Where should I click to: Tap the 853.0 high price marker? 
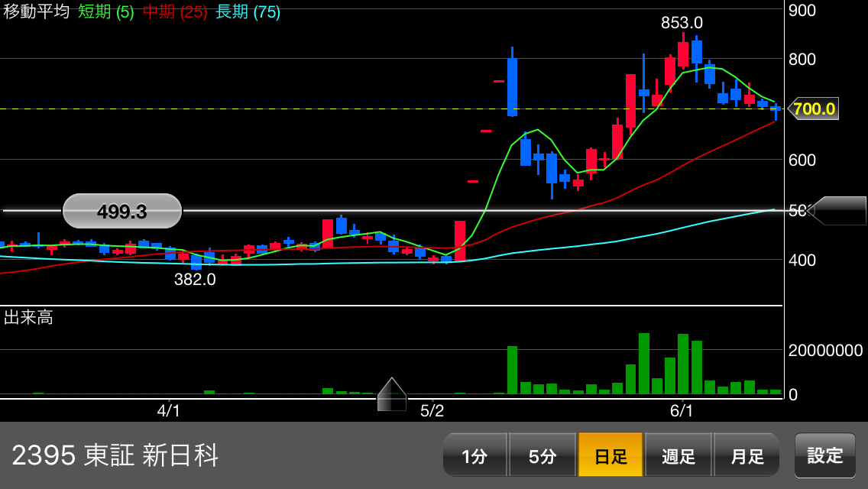682,23
